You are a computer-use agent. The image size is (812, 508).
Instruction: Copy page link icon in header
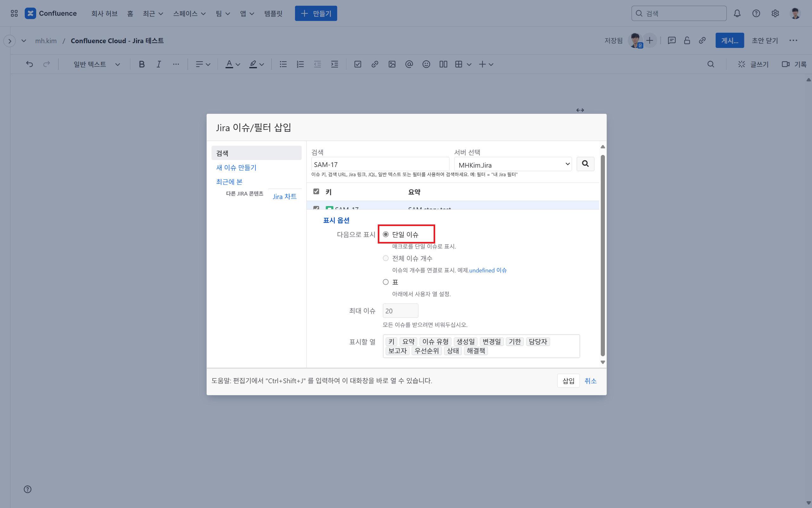tap(702, 41)
